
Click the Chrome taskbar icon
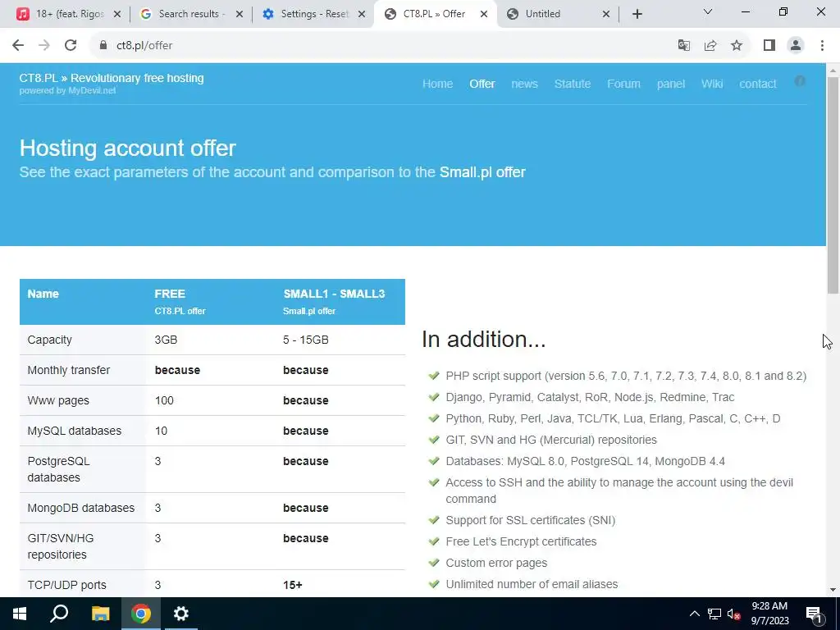[141, 614]
